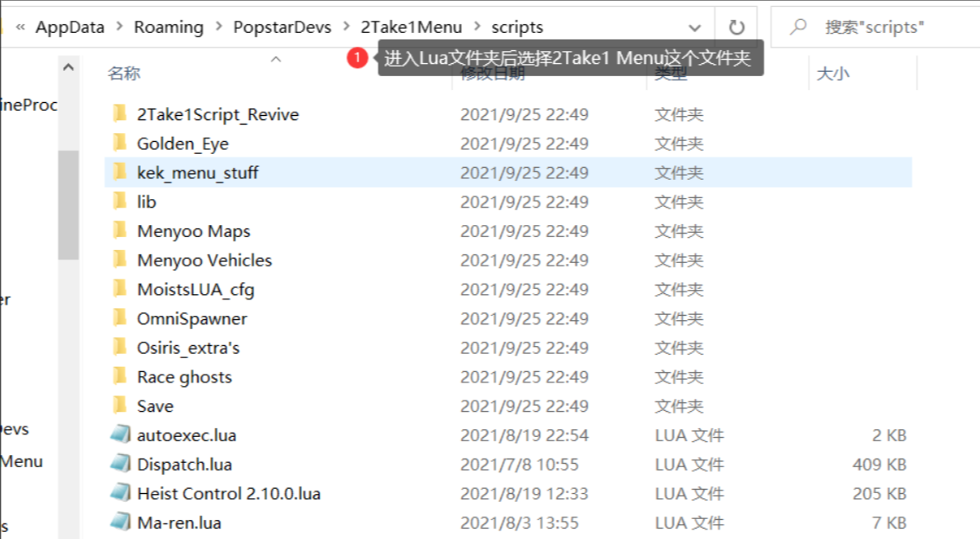980x539 pixels.
Task: Select the MoistsLUA_cfg folder name
Action: tap(195, 290)
